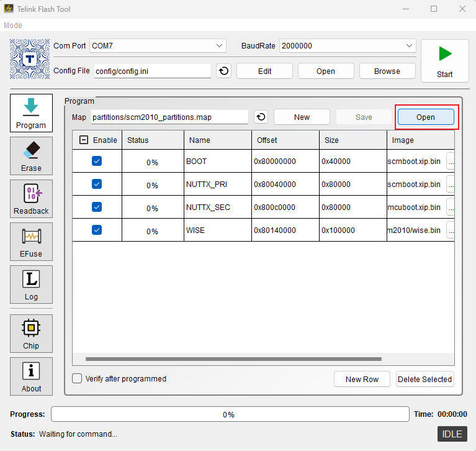Add a New Row
The height and width of the screenshot is (451, 476).
click(x=362, y=379)
